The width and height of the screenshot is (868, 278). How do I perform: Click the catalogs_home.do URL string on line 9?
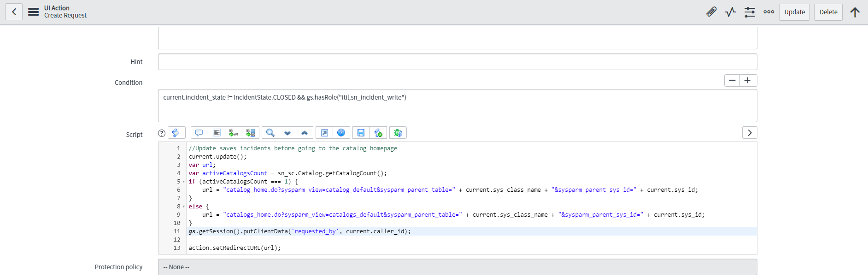click(342, 215)
